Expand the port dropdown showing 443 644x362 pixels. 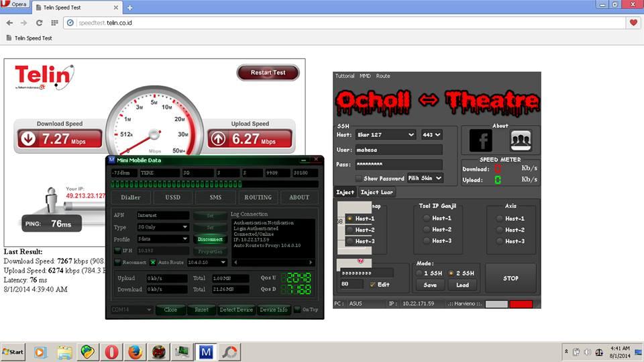(431, 134)
